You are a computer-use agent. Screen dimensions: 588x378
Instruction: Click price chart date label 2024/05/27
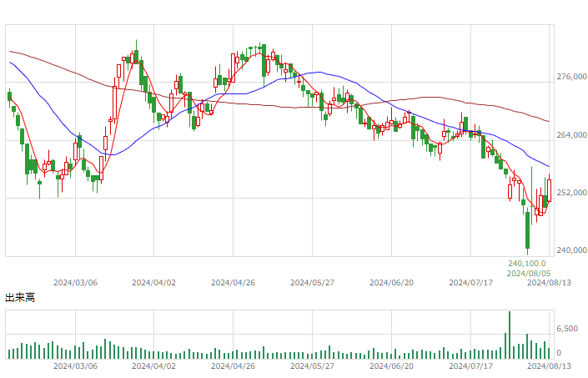tap(312, 283)
